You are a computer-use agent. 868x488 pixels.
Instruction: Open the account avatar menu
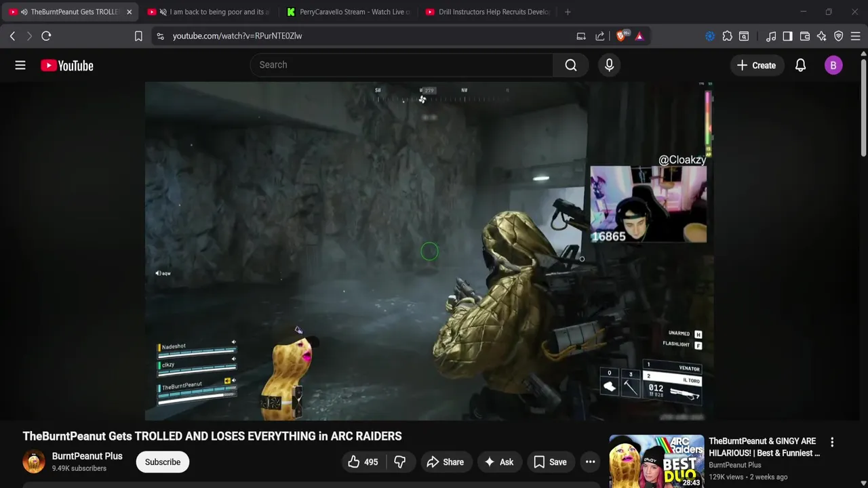pyautogui.click(x=833, y=65)
